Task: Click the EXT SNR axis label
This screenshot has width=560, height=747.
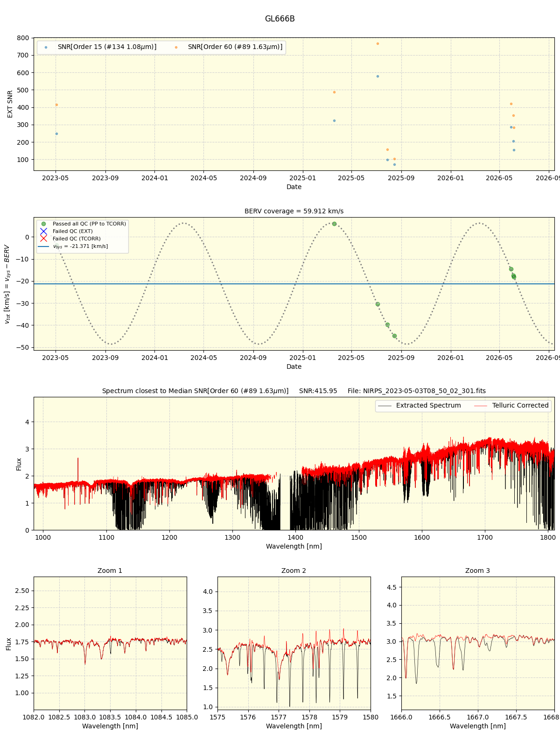Action: [x=10, y=104]
